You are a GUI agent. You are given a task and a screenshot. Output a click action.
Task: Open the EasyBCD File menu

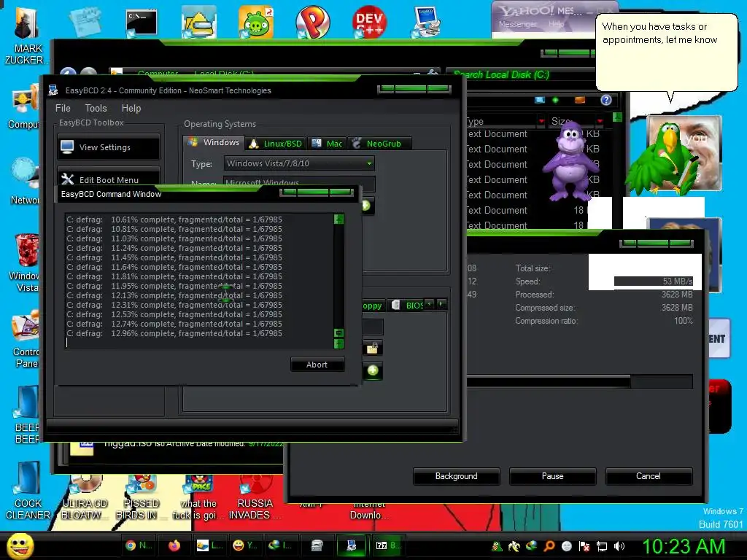click(x=63, y=108)
